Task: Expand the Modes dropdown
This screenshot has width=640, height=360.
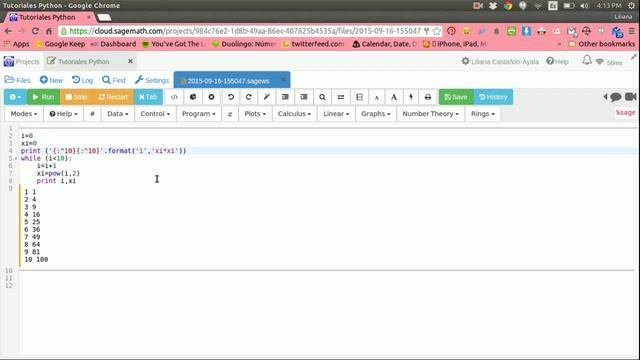Action: coord(24,114)
